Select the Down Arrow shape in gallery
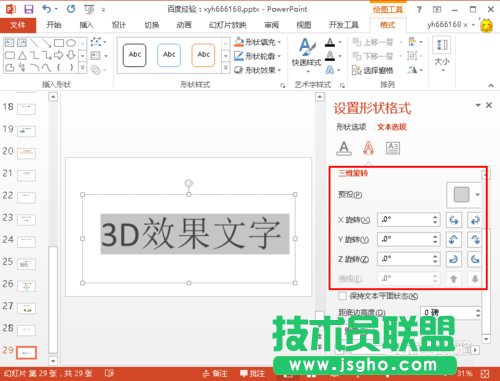500x381 pixels. click(x=71, y=55)
